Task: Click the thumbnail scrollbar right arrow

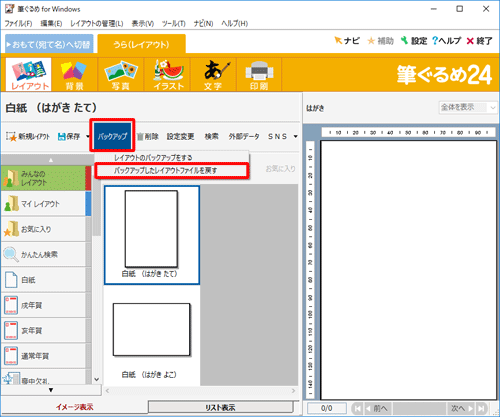Action: [293, 390]
